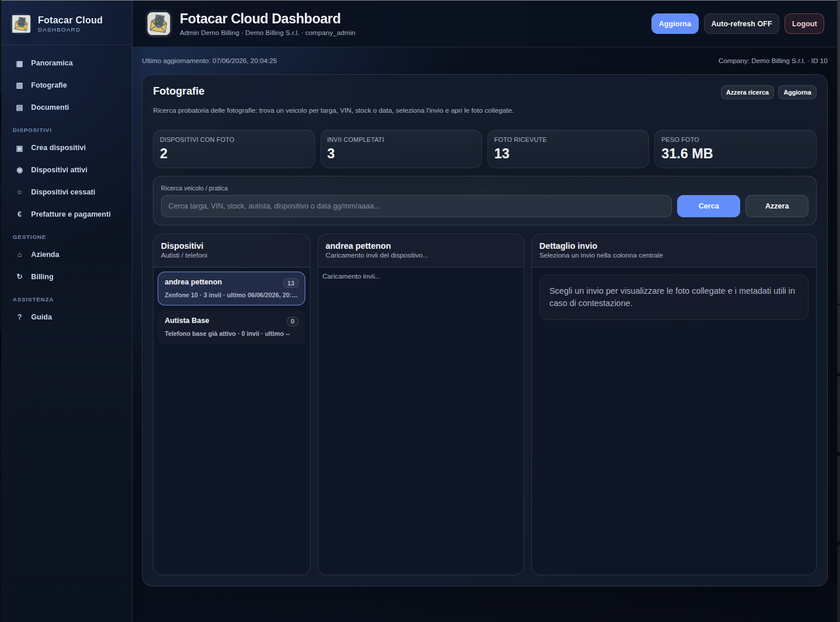Click the Documenti list icon
This screenshot has height=622, width=840.
click(19, 107)
